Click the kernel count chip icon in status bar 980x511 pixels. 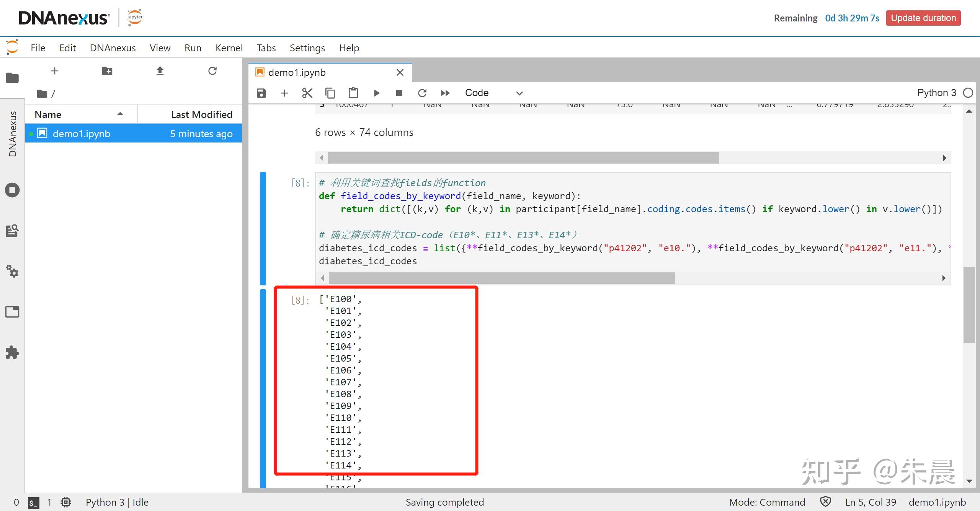[66, 502]
